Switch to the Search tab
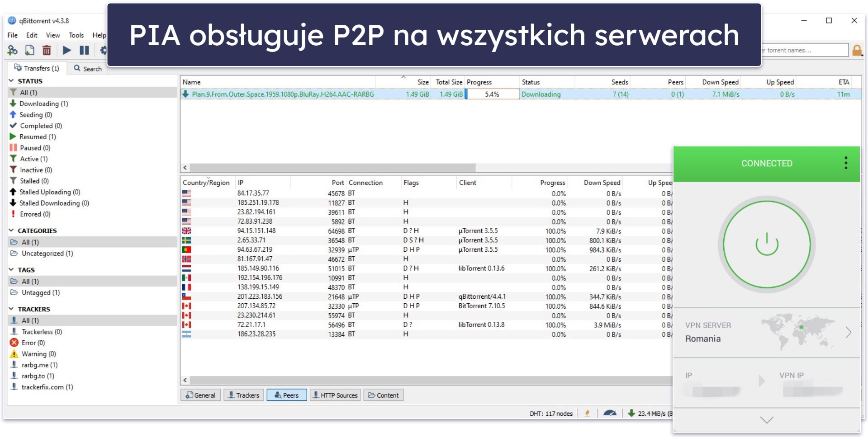 click(x=88, y=69)
